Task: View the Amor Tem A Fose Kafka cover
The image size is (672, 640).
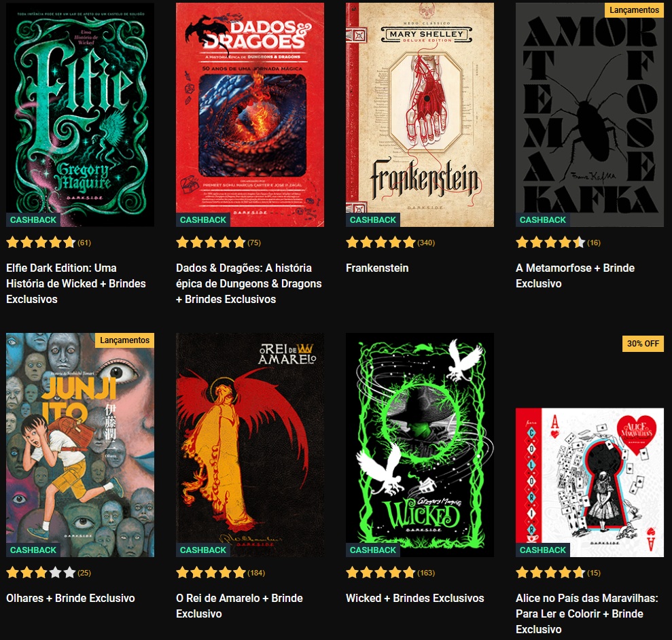Action: (590, 115)
